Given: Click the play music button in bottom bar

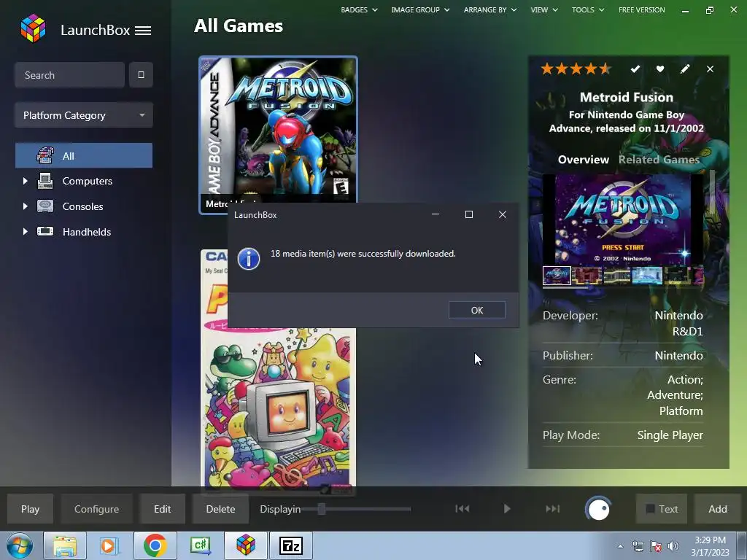Looking at the screenshot, I should click(x=507, y=508).
